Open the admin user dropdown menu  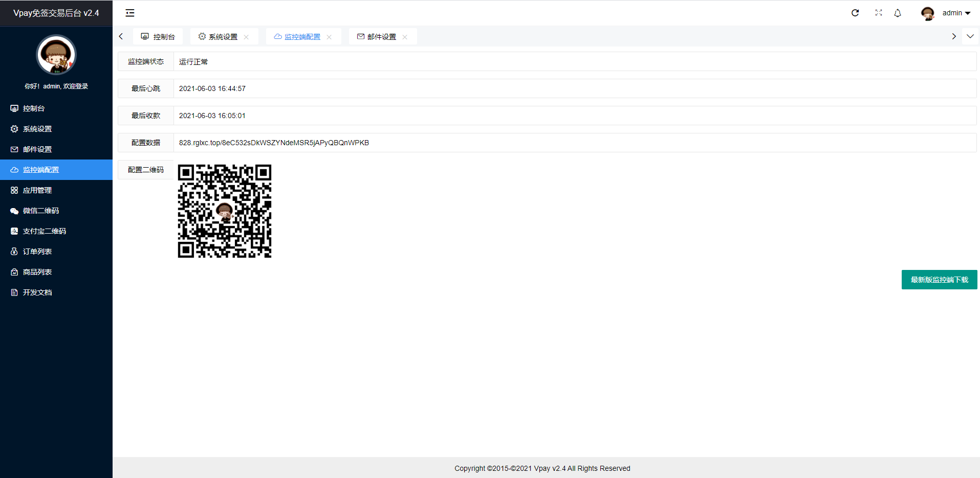[x=951, y=13]
